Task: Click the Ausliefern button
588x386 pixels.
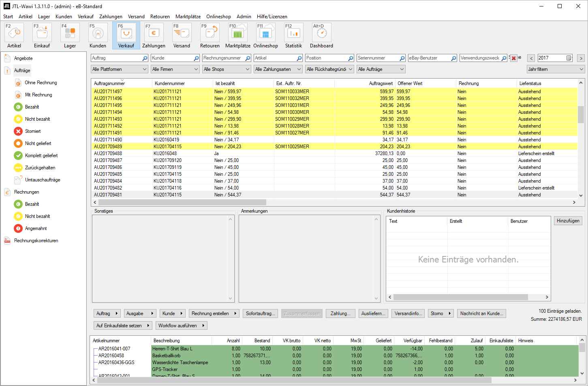Action: 373,313
